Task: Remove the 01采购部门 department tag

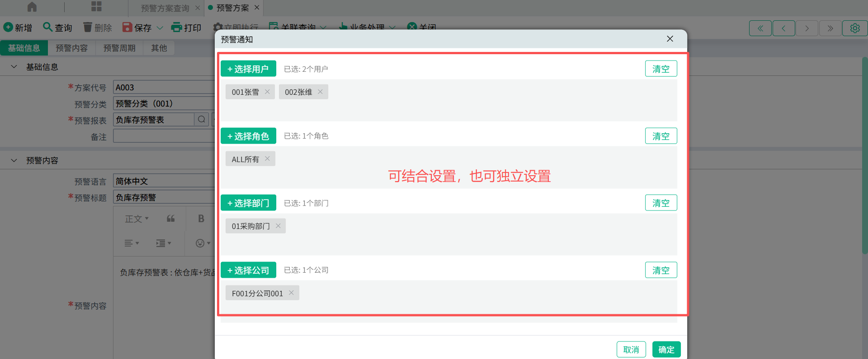Action: (x=278, y=226)
